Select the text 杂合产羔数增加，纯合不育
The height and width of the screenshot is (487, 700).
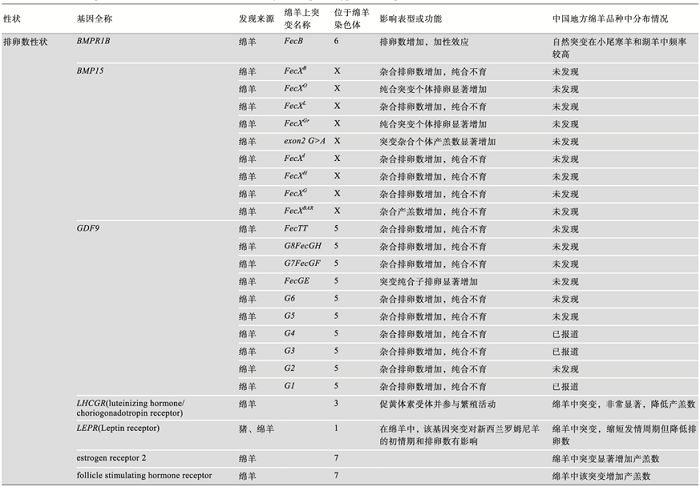[433, 212]
